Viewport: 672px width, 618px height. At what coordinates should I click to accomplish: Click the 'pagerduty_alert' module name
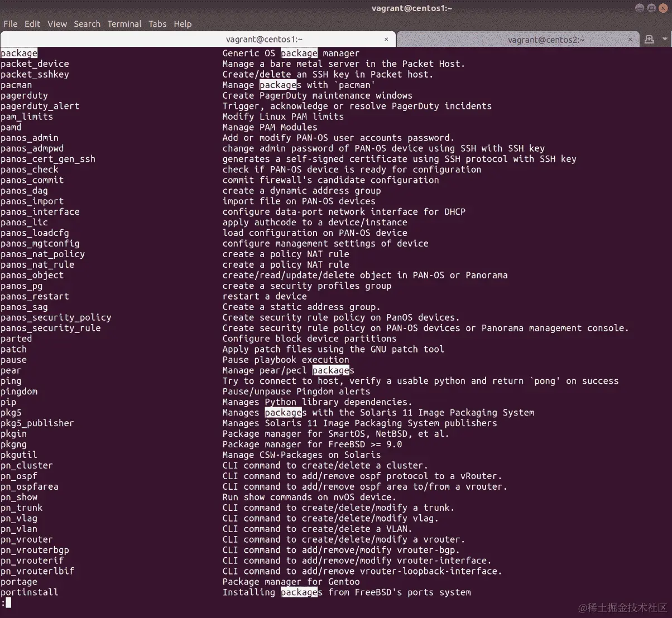pyautogui.click(x=40, y=106)
